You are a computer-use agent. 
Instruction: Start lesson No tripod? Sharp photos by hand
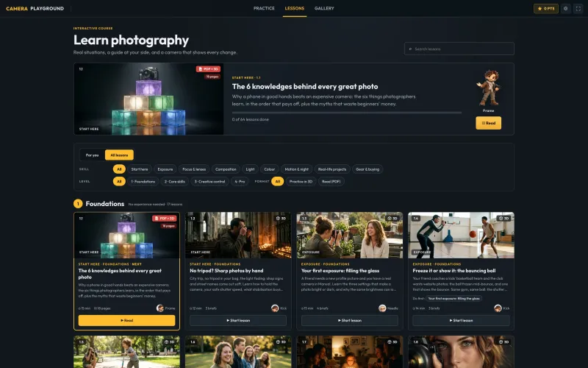tap(238, 320)
